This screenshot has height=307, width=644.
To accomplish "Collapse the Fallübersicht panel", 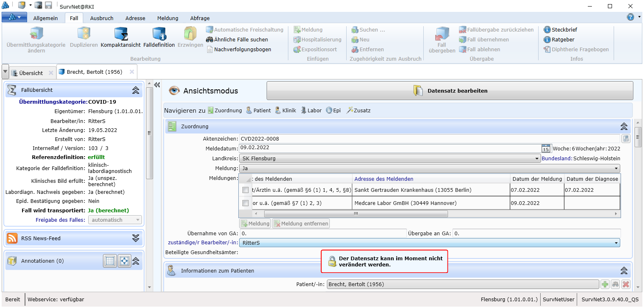I will point(136,90).
